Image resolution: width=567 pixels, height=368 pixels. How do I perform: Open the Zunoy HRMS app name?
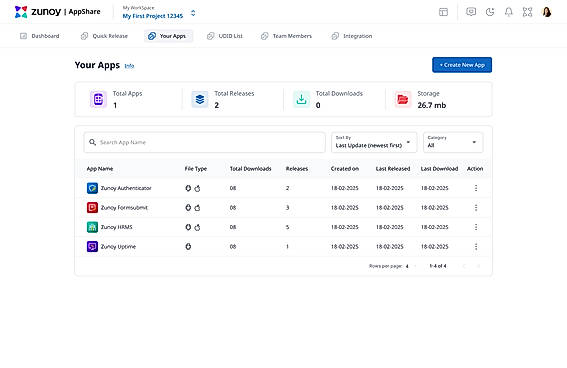(x=116, y=227)
